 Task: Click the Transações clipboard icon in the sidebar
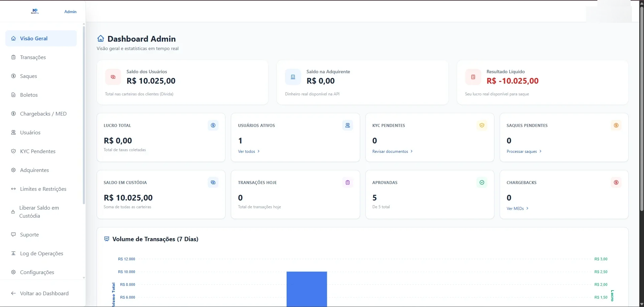(13, 57)
